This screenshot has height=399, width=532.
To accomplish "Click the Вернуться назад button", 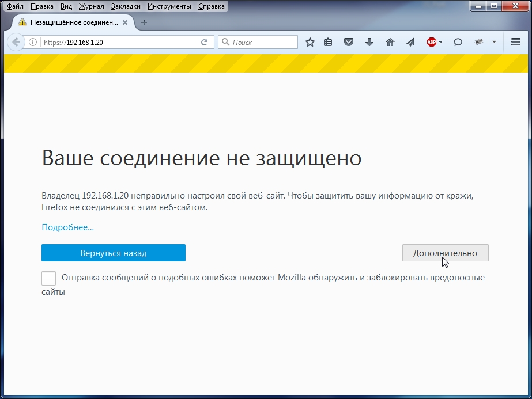I will pos(114,253).
